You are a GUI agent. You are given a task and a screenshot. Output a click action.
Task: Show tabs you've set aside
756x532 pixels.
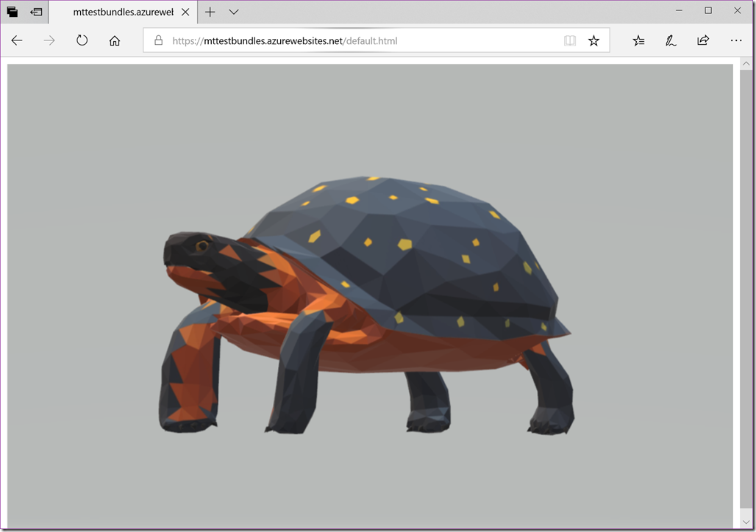pyautogui.click(x=13, y=12)
